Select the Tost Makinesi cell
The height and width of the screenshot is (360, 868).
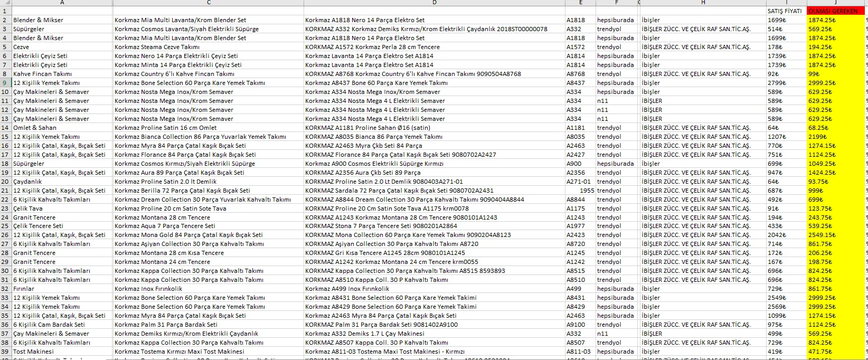point(62,352)
